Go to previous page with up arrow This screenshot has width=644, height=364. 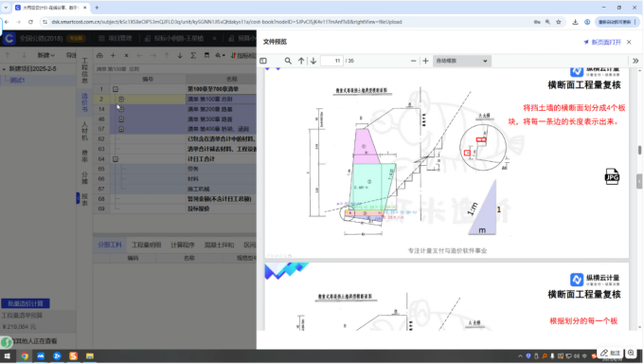click(301, 61)
